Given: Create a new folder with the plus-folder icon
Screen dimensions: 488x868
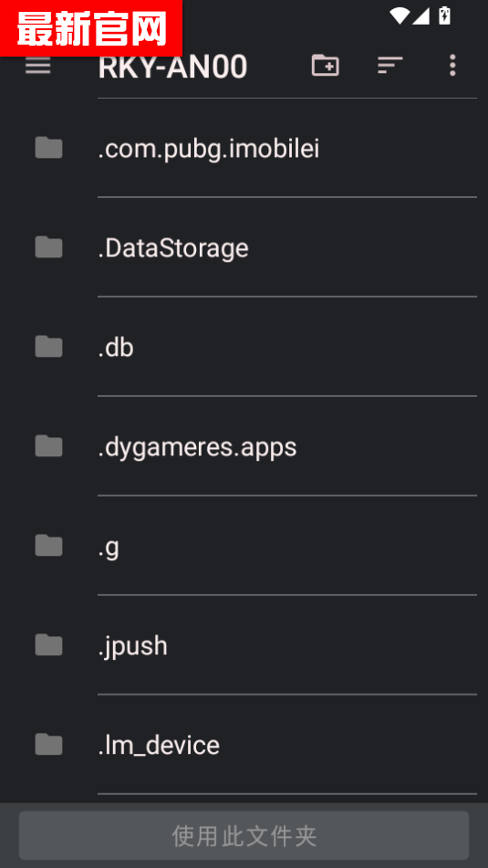Looking at the screenshot, I should [x=326, y=66].
